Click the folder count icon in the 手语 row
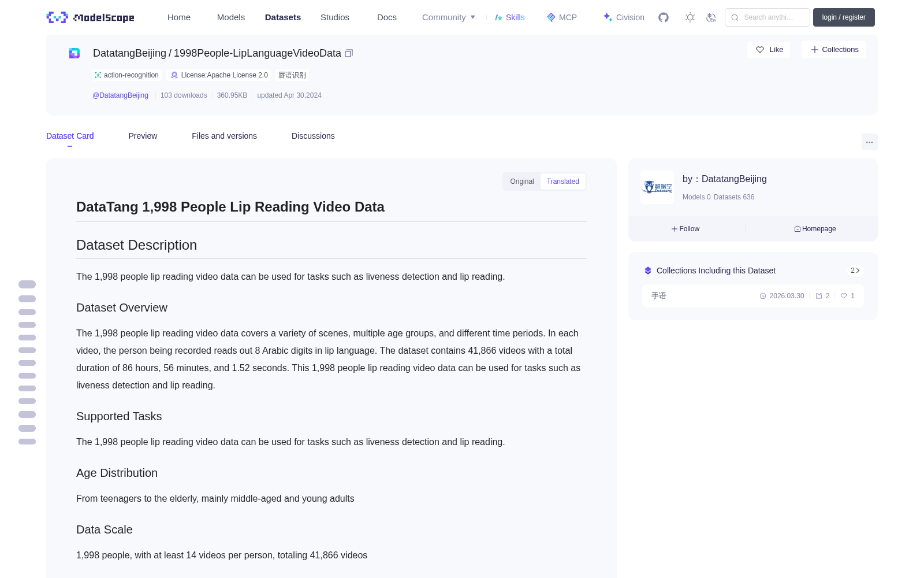The width and height of the screenshot is (924, 578). (819, 296)
